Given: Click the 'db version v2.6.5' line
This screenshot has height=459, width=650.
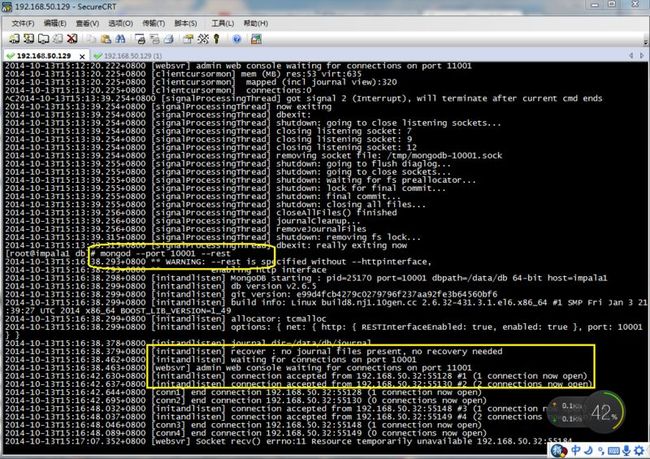Looking at the screenshot, I should click(274, 286).
